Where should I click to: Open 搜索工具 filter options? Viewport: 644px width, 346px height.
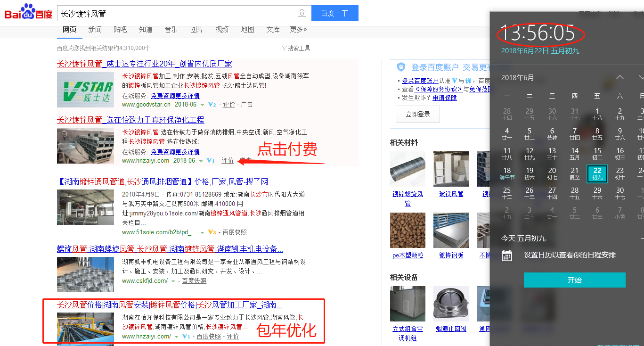pyautogui.click(x=296, y=48)
